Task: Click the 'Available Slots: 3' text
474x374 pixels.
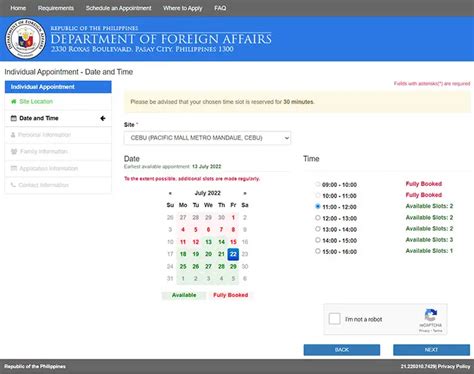Action: (429, 240)
